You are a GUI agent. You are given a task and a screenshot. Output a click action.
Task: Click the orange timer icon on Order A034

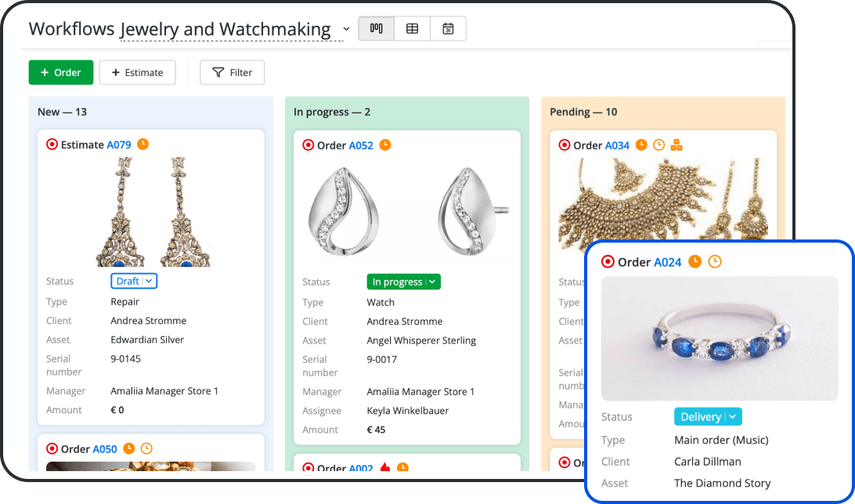click(641, 145)
